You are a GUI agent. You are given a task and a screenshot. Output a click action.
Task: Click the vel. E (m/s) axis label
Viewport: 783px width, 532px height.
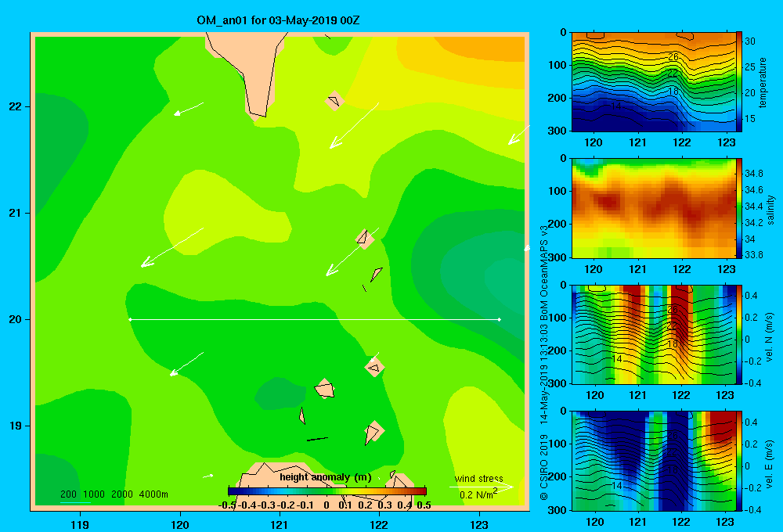click(x=770, y=463)
